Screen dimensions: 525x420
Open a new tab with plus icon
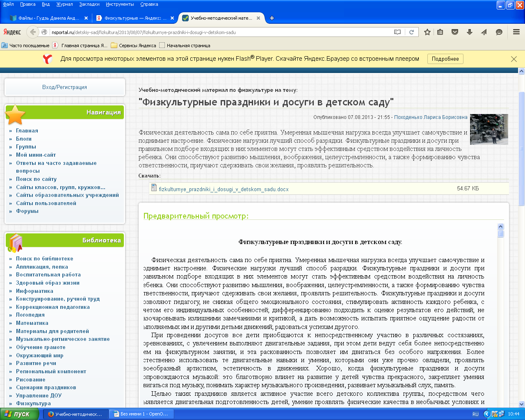(272, 18)
